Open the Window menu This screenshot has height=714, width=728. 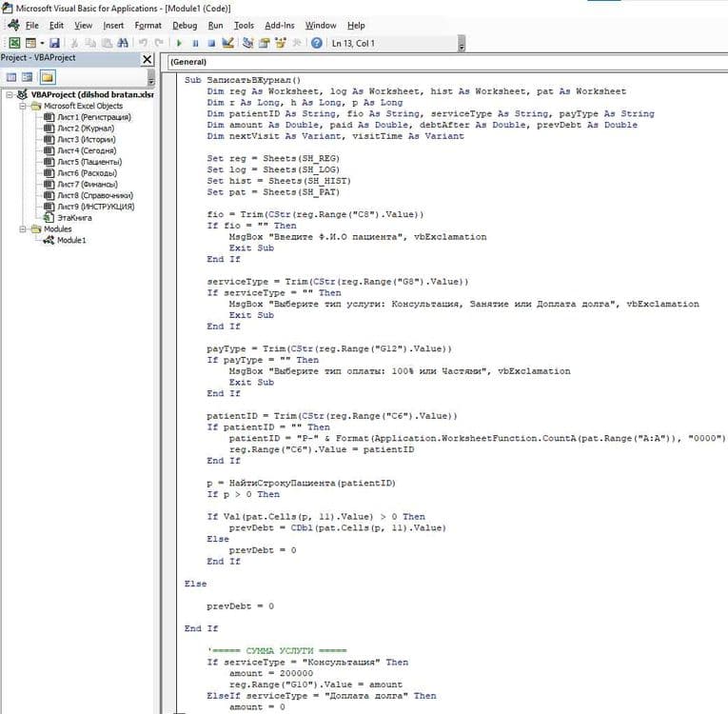(x=321, y=26)
